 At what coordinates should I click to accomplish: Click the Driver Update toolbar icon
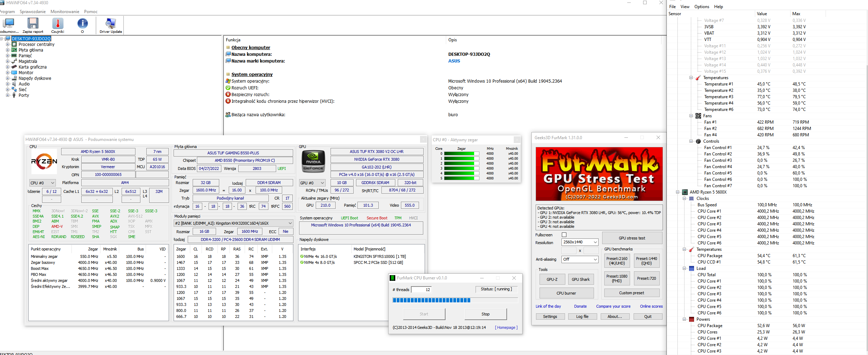111,24
